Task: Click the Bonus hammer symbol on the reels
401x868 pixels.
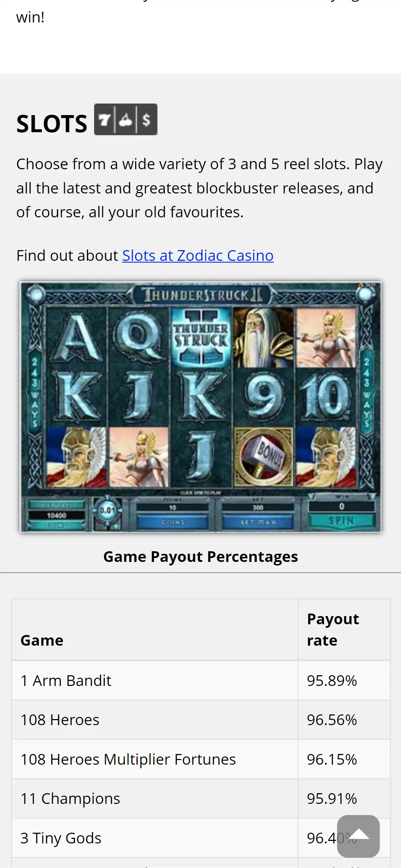Action: coord(264,457)
